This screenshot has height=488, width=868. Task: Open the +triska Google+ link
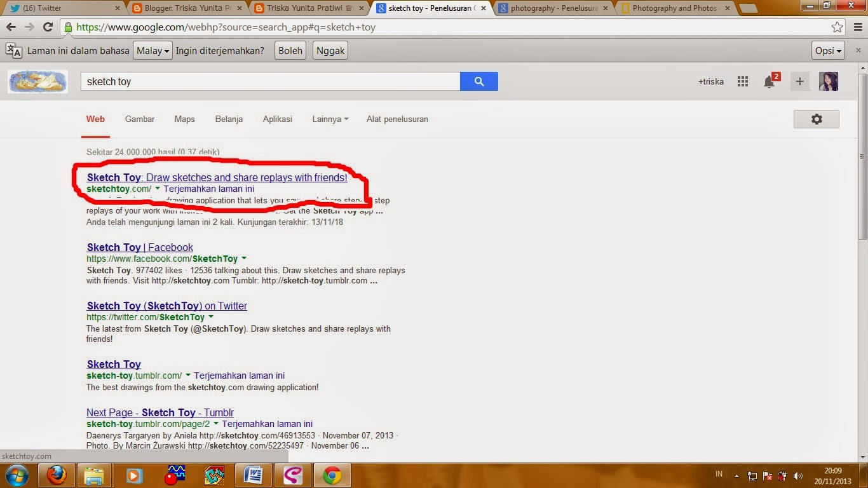pyautogui.click(x=711, y=81)
